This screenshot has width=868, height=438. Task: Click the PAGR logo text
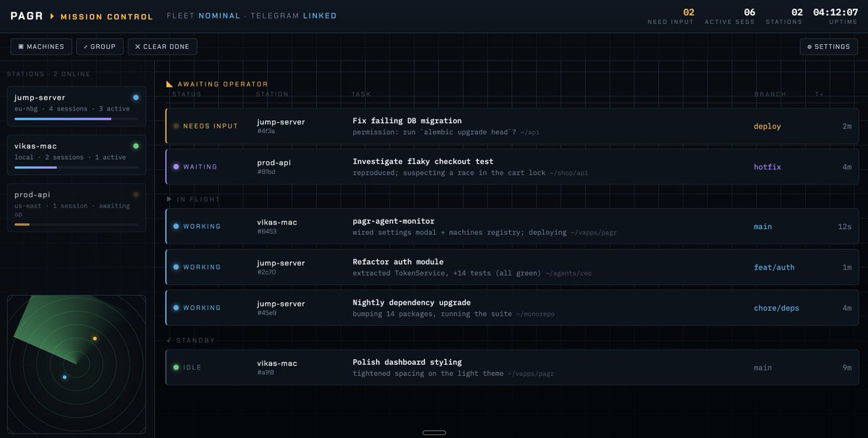pyautogui.click(x=27, y=16)
